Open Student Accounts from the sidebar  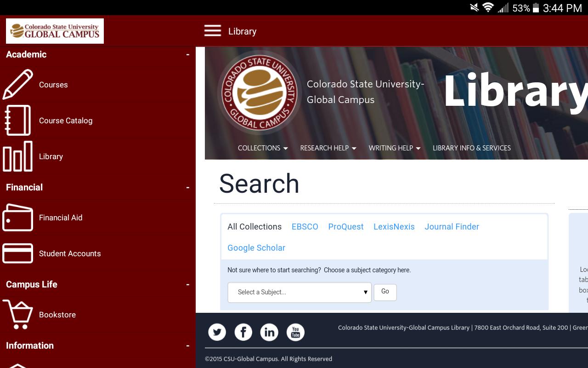pos(70,253)
